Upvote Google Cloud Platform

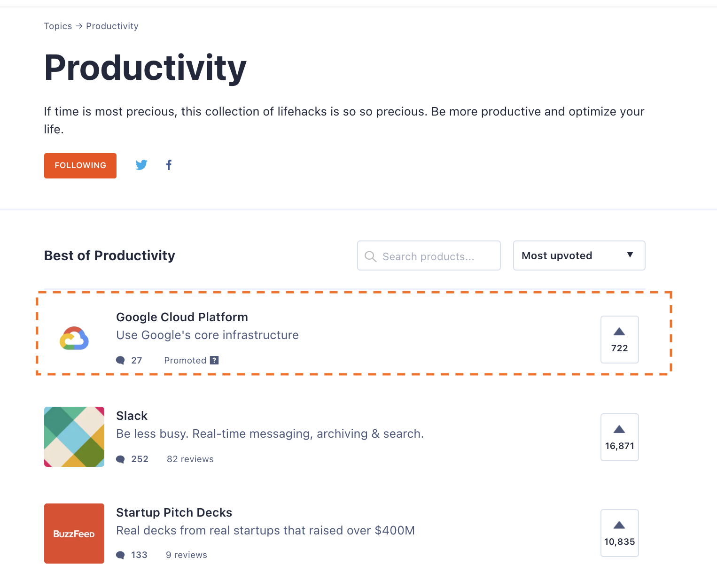click(619, 340)
